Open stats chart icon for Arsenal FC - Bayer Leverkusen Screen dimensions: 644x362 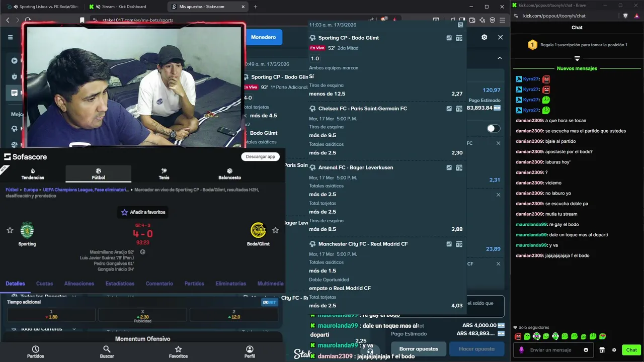tap(449, 167)
